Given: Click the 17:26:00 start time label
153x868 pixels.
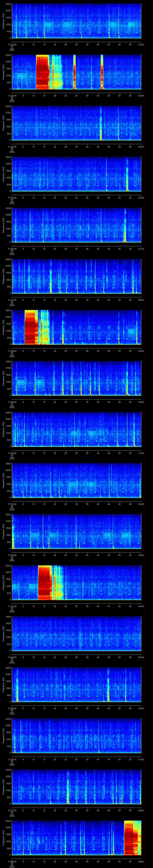Looking at the screenshot, I should (x=12, y=249).
